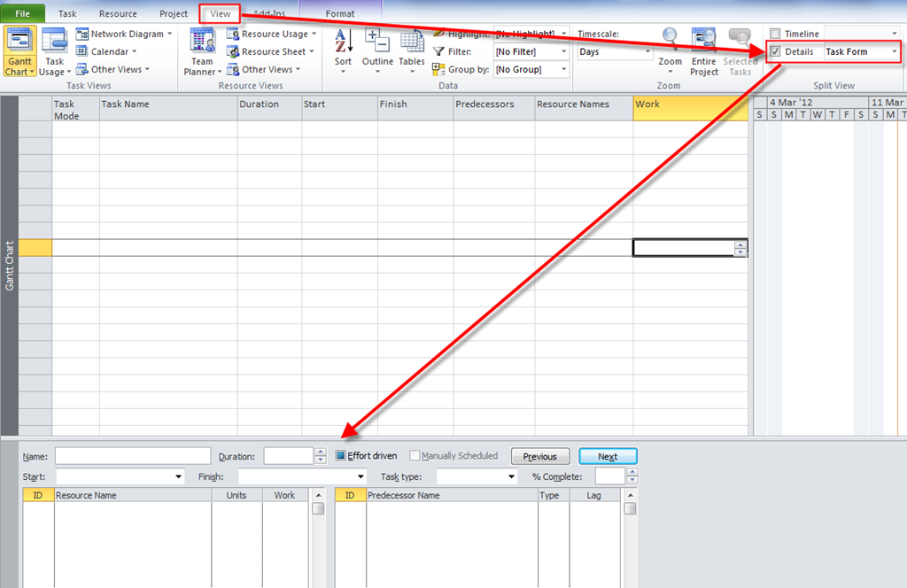907x588 pixels.
Task: Click the Tables icon in Data group
Action: pyautogui.click(x=411, y=41)
